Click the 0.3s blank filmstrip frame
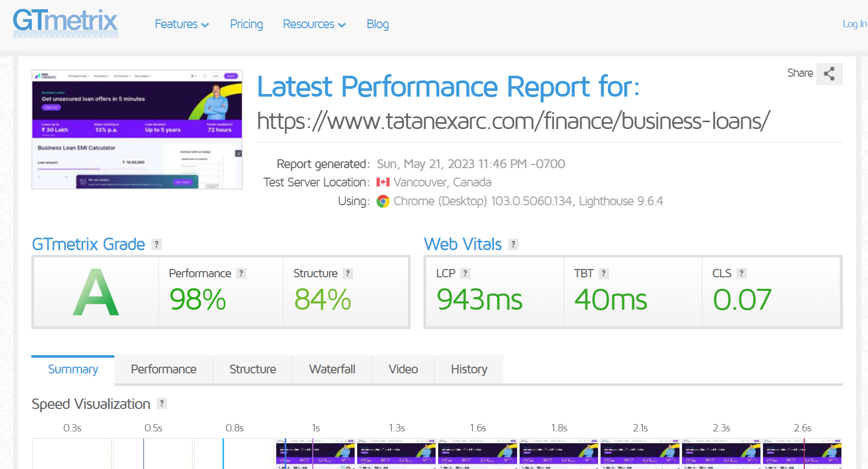 click(x=72, y=453)
